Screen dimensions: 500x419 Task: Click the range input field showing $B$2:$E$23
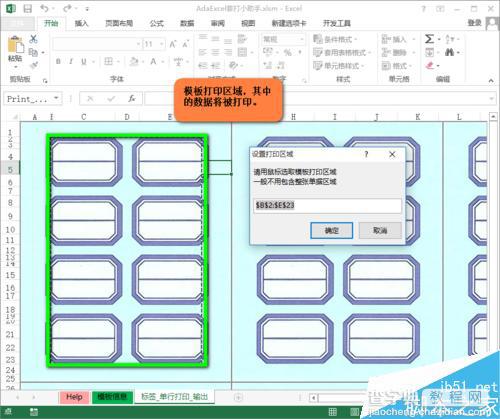[x=327, y=205]
